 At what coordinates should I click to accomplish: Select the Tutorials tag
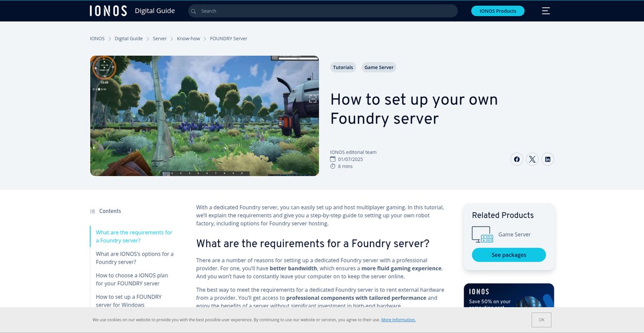click(x=343, y=67)
